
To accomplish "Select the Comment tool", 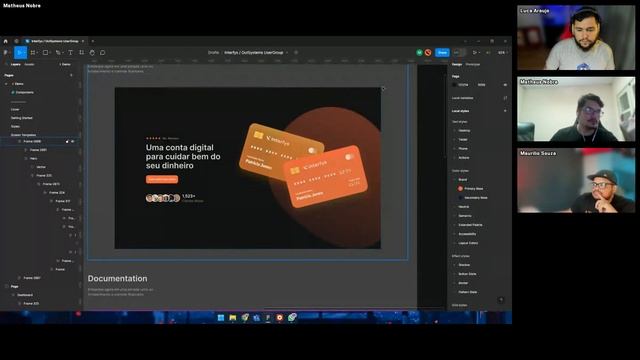I will (x=103, y=53).
